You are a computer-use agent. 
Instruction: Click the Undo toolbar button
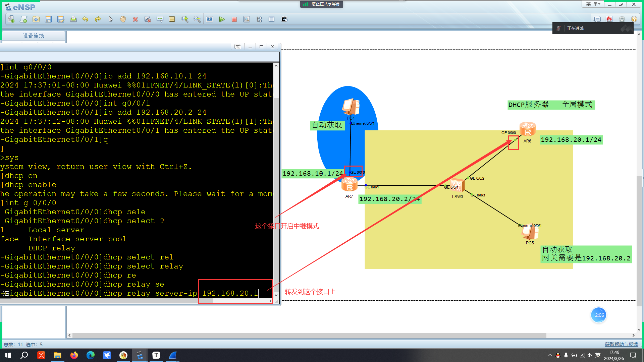[86, 19]
